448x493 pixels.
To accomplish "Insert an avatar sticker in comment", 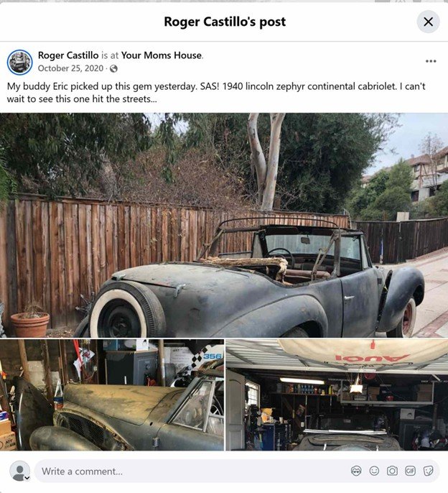I will coord(356,471).
